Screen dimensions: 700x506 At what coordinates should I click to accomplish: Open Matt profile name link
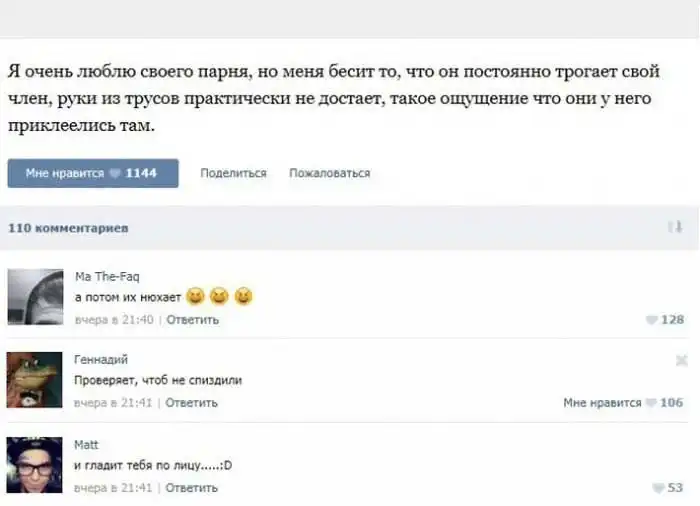(x=87, y=444)
